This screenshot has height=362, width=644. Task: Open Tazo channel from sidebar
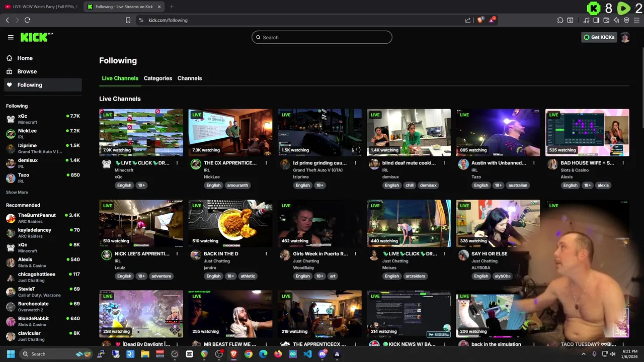(x=43, y=178)
